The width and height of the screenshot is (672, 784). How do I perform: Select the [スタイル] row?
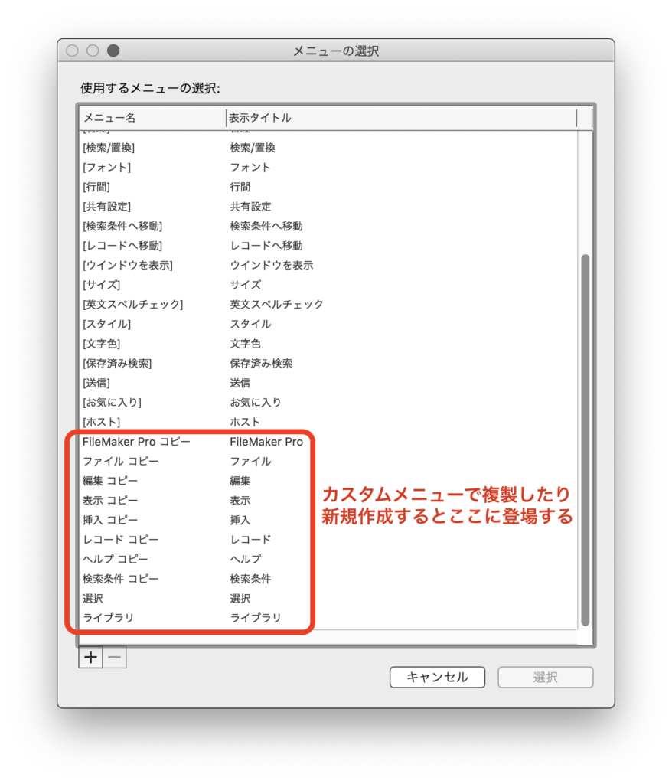click(x=328, y=324)
